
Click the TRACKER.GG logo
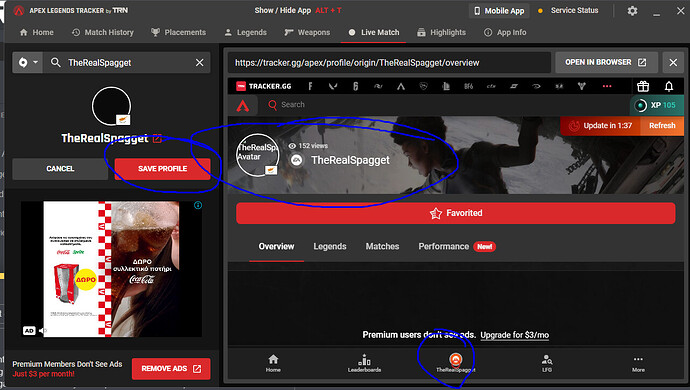coord(264,86)
